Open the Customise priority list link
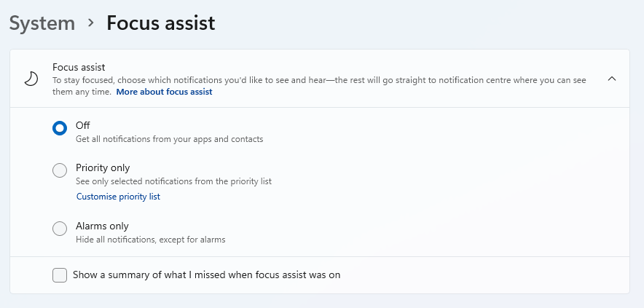The image size is (644, 308). [x=118, y=197]
